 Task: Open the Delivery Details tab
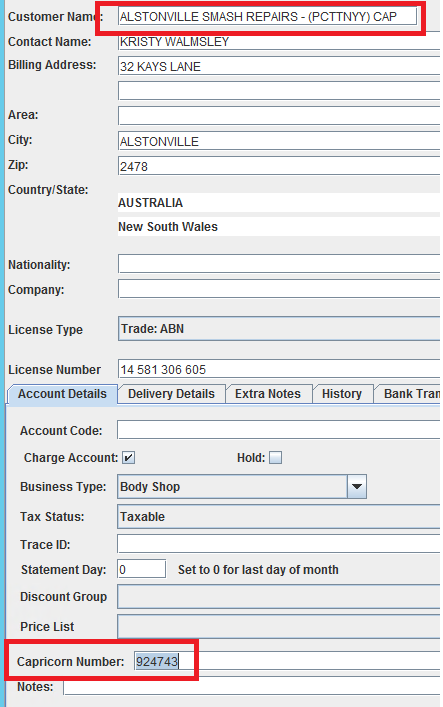(x=171, y=394)
